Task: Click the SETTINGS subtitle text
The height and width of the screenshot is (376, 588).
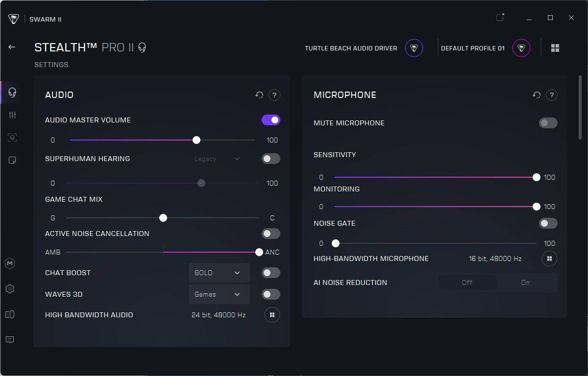Action: pyautogui.click(x=51, y=65)
